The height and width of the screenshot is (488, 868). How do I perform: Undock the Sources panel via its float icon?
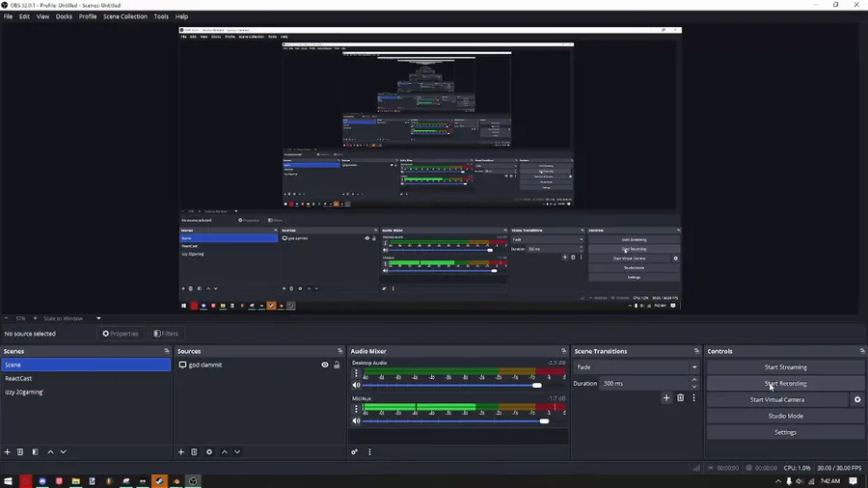pyautogui.click(x=339, y=351)
